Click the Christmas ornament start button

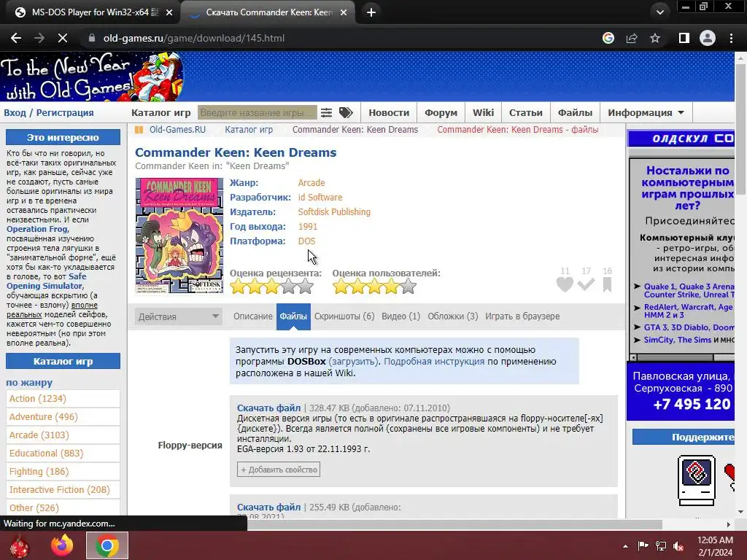(x=20, y=545)
